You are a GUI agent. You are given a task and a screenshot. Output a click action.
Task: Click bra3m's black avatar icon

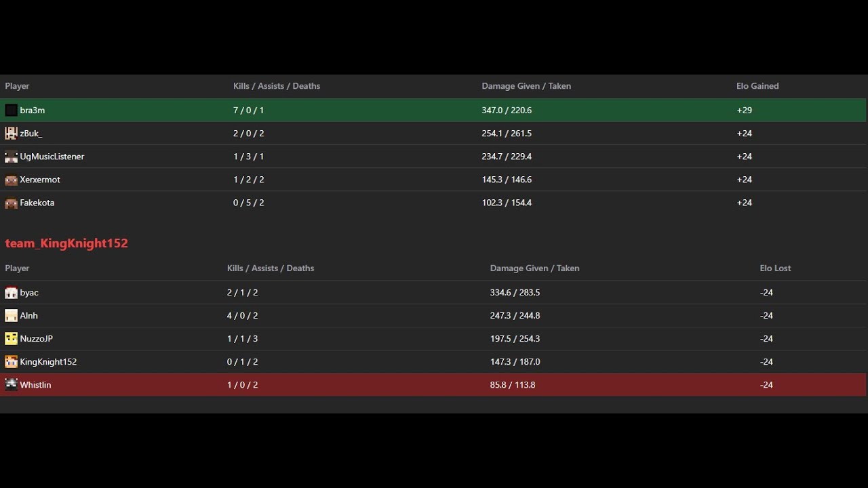(x=11, y=110)
